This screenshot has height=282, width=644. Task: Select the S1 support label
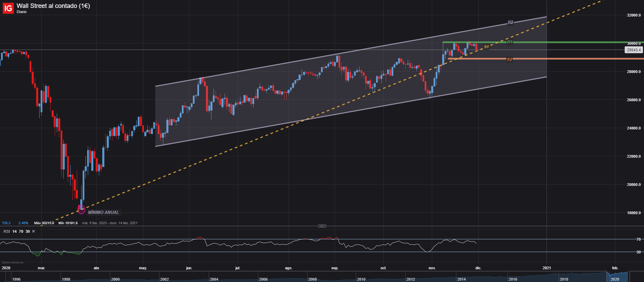pyautogui.click(x=486, y=47)
